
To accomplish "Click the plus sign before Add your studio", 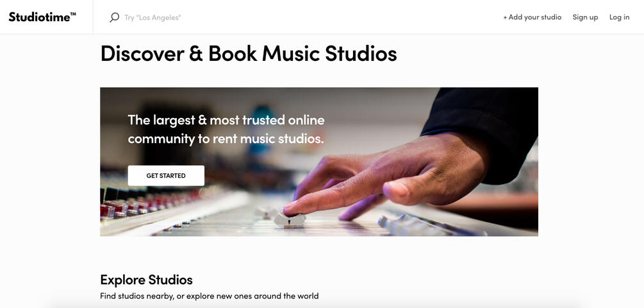I will 505,17.
